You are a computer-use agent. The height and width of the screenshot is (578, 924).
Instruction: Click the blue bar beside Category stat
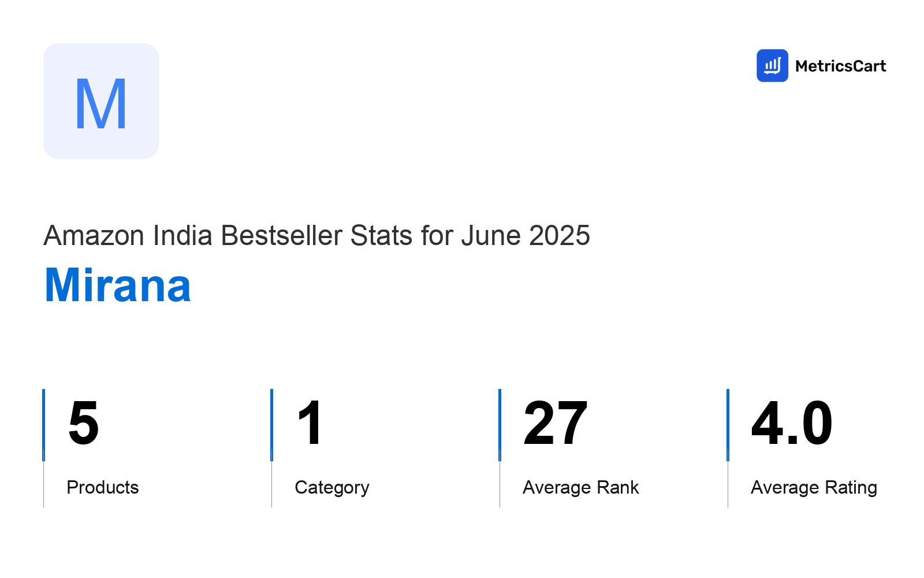tap(271, 425)
